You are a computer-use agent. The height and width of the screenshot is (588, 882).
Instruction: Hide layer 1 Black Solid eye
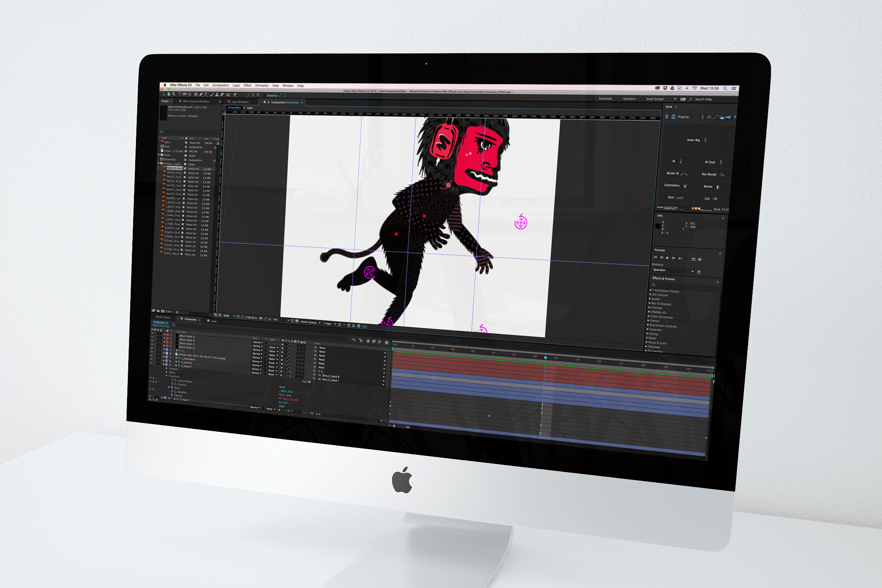point(152,333)
